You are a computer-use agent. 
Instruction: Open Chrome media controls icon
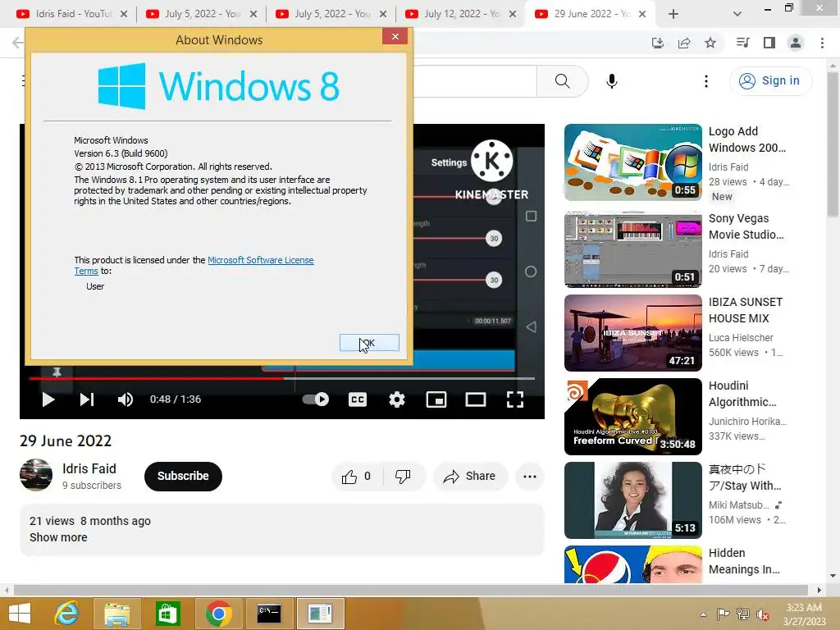pos(743,43)
